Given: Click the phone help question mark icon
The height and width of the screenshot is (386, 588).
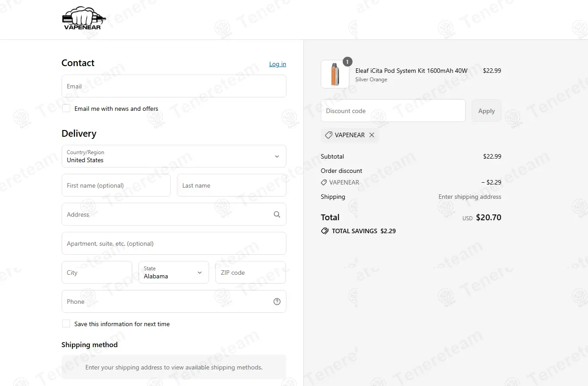Looking at the screenshot, I should click(277, 302).
